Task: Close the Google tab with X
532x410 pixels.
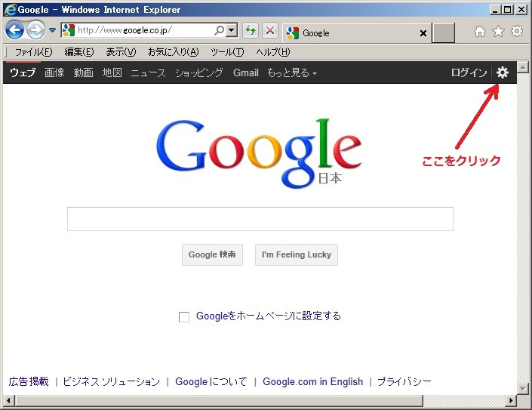Action: (x=423, y=33)
